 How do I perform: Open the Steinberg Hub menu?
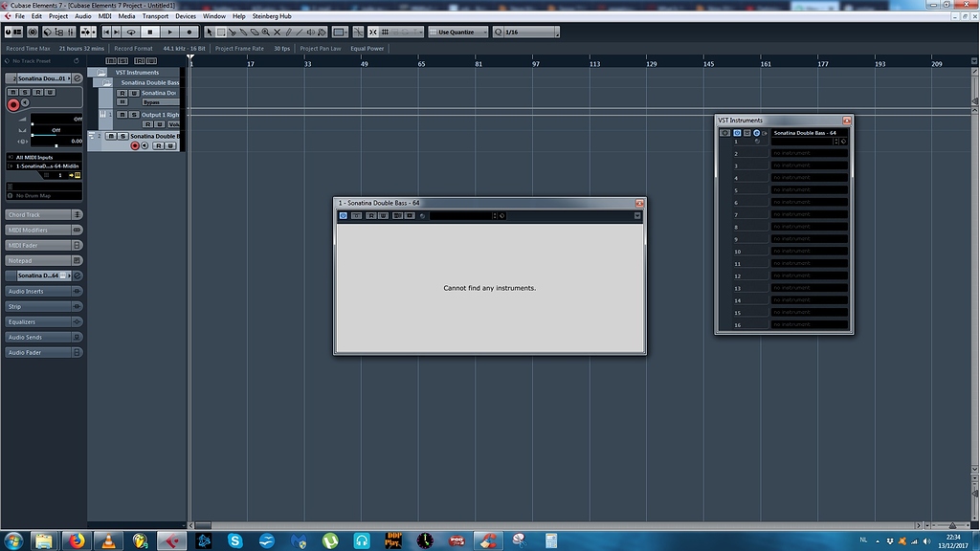click(x=272, y=16)
